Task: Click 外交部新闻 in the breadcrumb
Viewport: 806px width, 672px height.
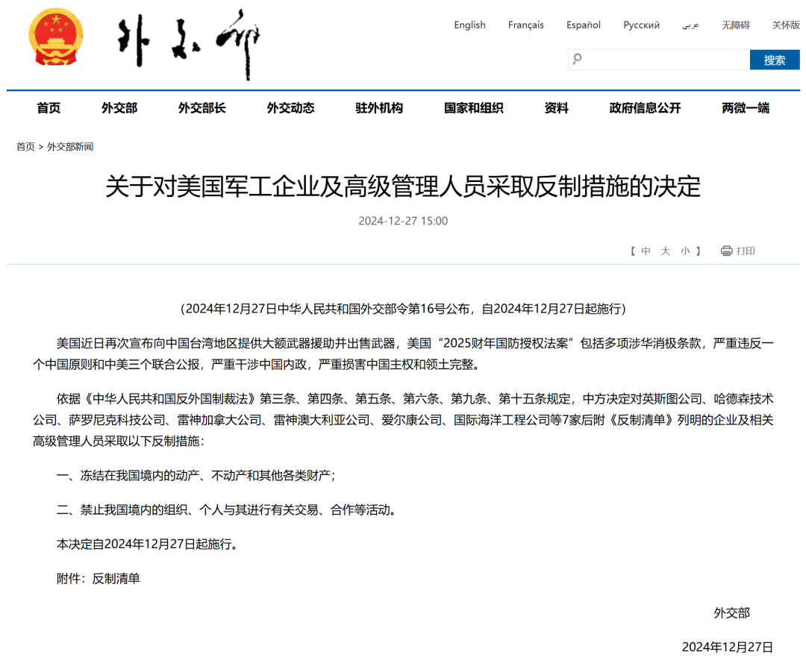Action: pyautogui.click(x=70, y=147)
